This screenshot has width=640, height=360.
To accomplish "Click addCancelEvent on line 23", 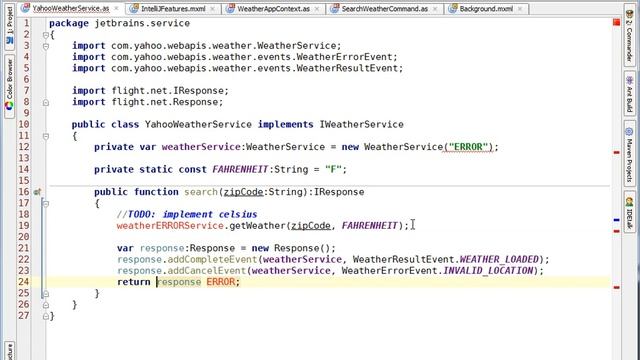I will tap(207, 271).
